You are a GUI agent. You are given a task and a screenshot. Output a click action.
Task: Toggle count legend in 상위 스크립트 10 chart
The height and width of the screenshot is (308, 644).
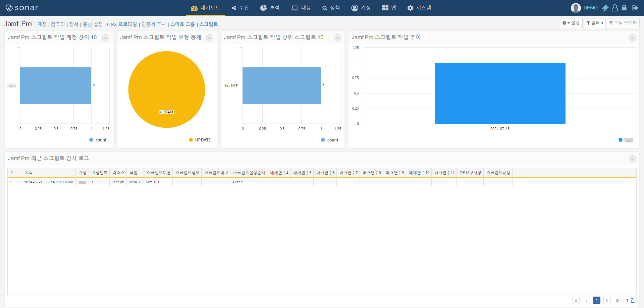coord(330,140)
